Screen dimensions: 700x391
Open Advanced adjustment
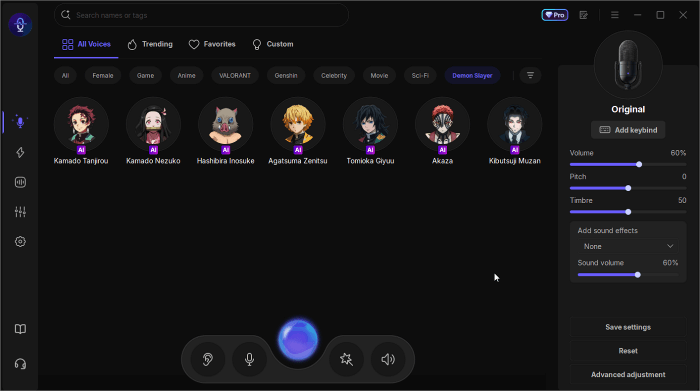pyautogui.click(x=628, y=374)
